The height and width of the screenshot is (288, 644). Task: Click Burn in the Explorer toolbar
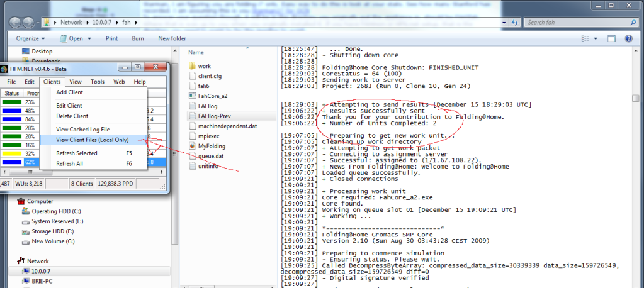pos(138,38)
